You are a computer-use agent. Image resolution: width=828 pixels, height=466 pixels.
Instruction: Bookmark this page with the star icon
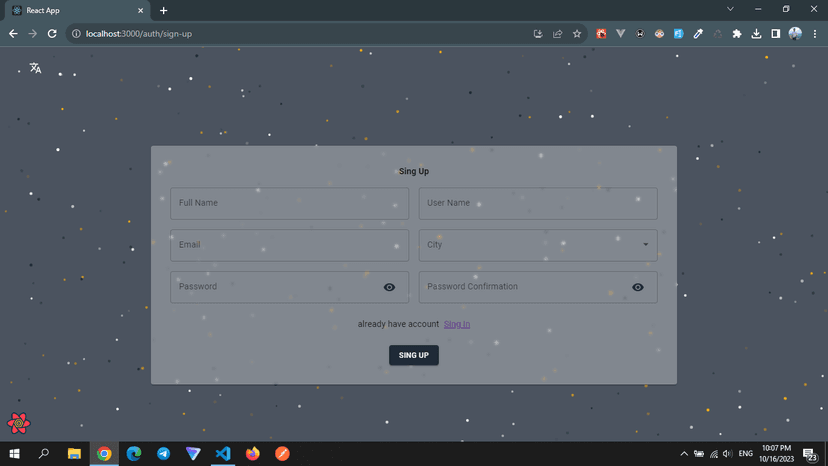577,34
